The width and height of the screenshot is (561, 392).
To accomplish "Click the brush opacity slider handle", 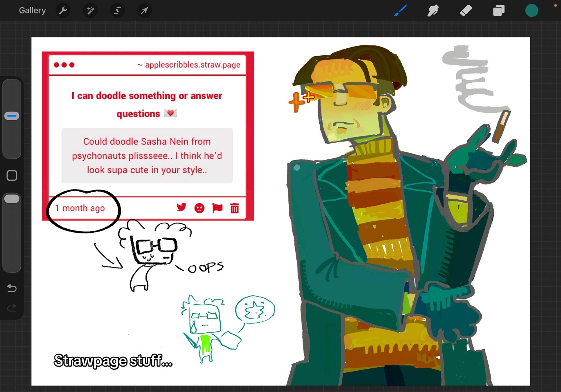I will coord(12,199).
